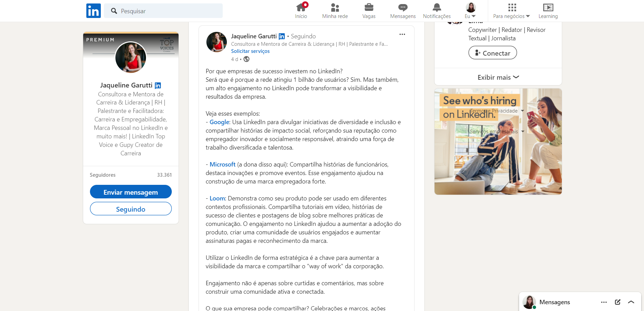Focus the Pesquisar search field
The width and height of the screenshot is (644, 311).
tap(163, 11)
